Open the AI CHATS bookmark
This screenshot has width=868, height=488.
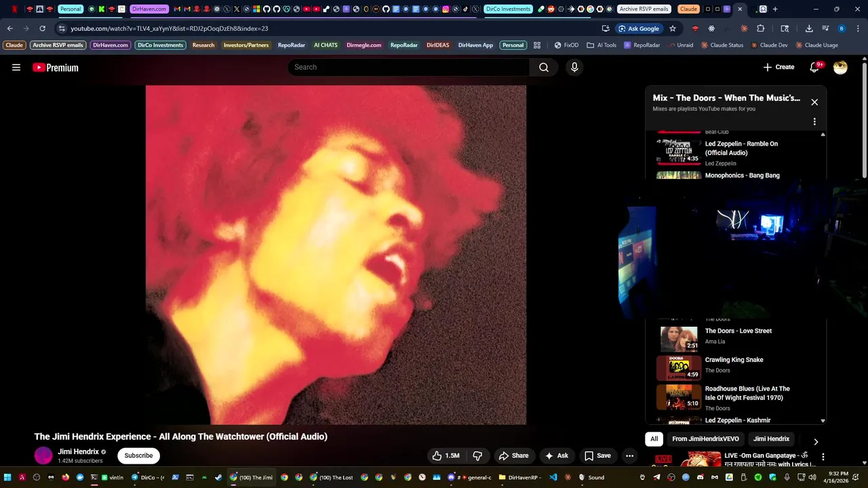(x=325, y=45)
